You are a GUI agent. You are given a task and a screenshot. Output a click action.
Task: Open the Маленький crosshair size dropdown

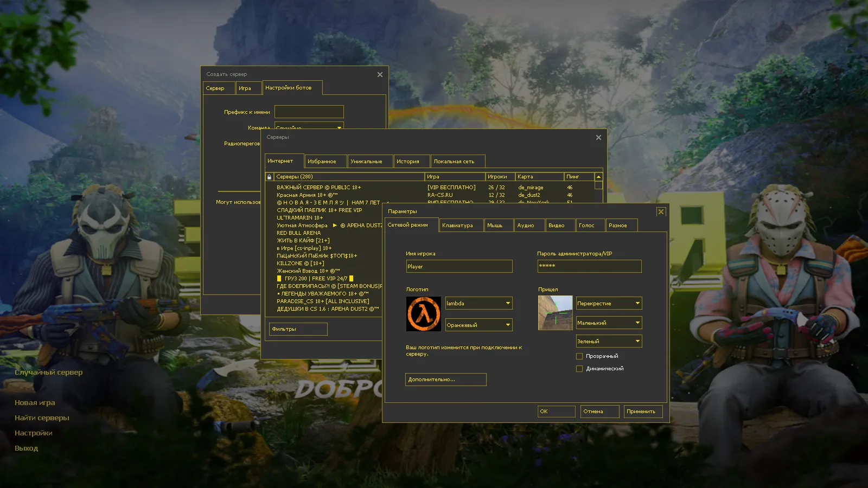tap(609, 323)
